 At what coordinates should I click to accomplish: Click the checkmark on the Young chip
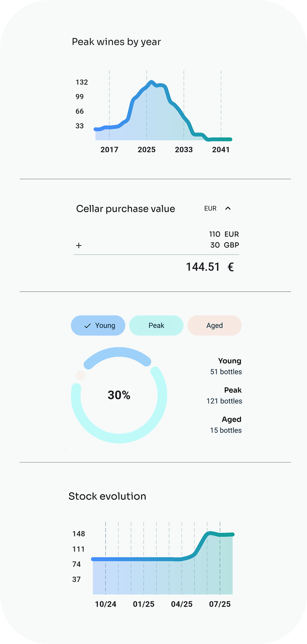click(87, 326)
